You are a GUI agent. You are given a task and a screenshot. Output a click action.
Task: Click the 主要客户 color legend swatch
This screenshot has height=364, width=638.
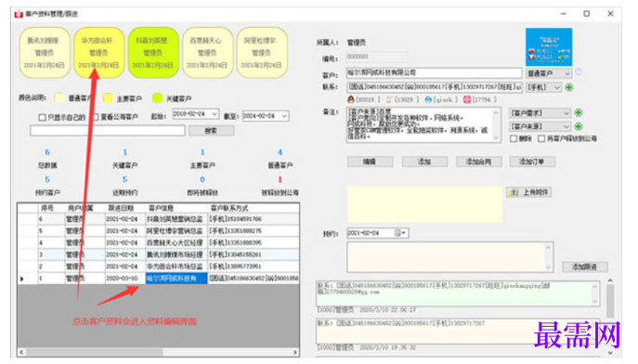108,97
